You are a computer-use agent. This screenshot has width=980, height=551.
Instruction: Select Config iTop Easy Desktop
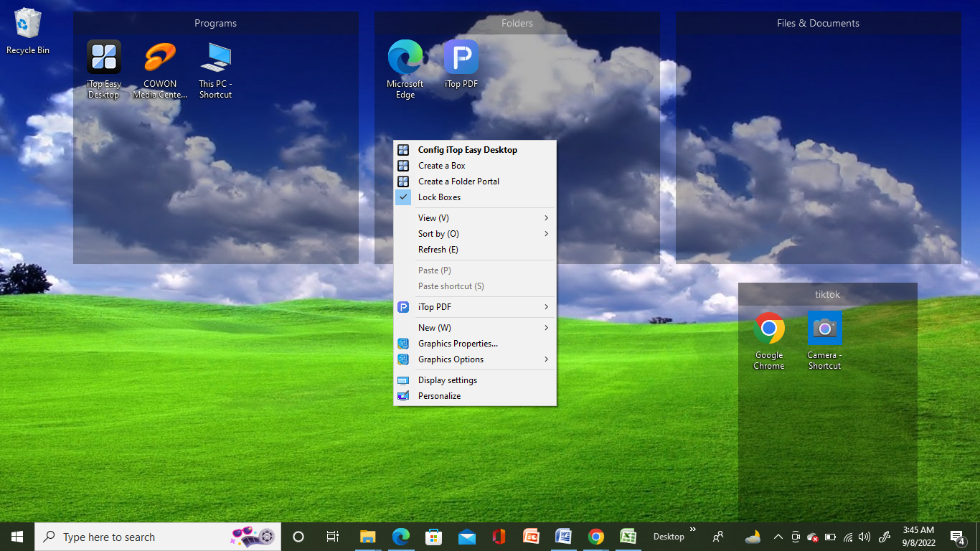pyautogui.click(x=467, y=150)
